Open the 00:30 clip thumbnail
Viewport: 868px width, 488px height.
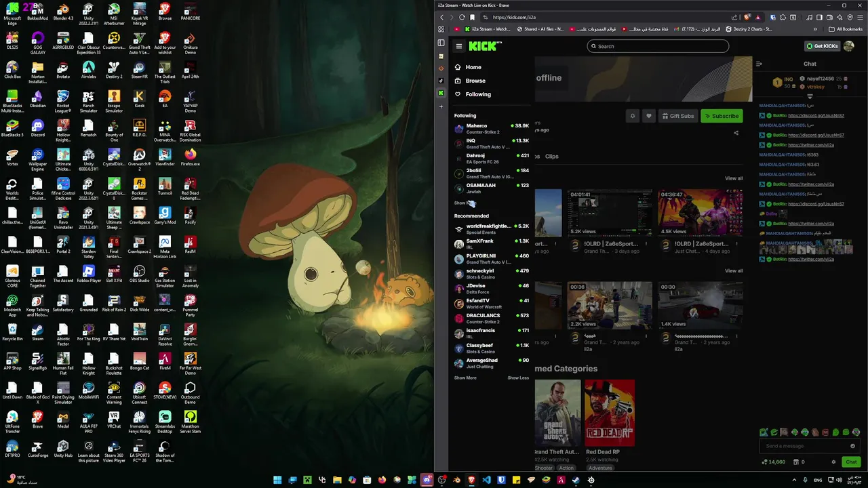[x=701, y=306]
